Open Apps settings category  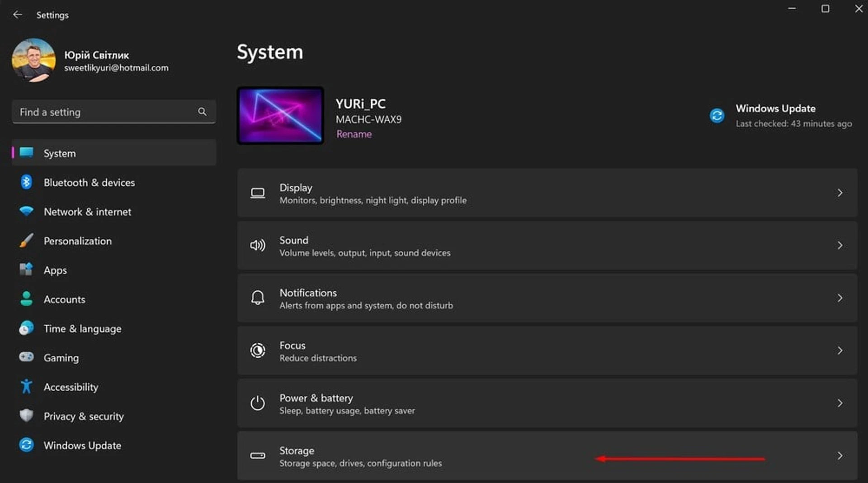click(x=114, y=270)
